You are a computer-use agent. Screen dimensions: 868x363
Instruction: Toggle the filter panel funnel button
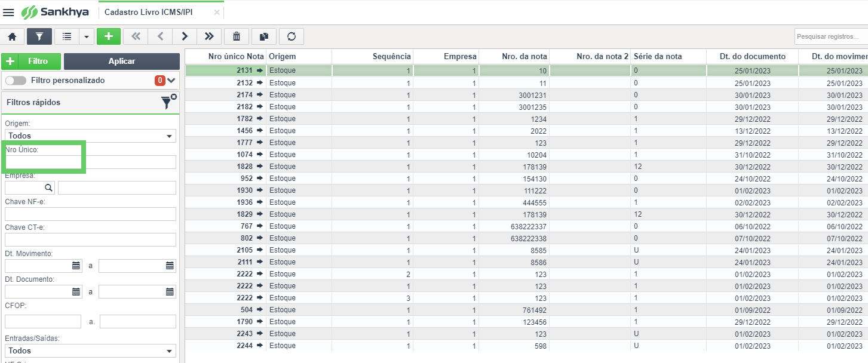(x=39, y=36)
